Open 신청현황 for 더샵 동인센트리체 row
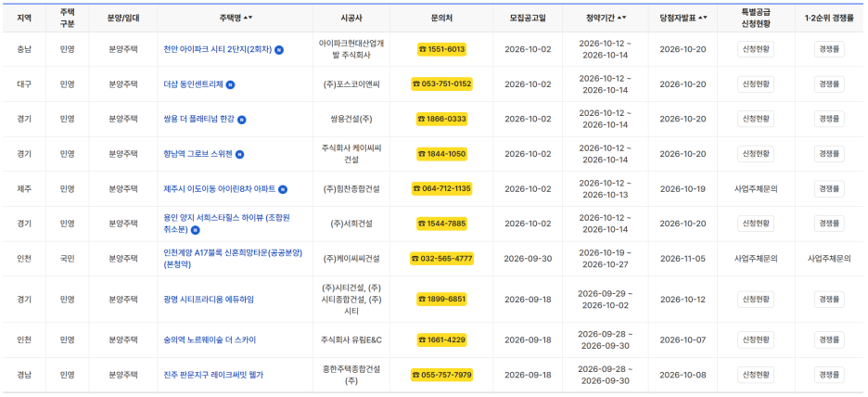This screenshot has height=397, width=868. pos(756,84)
